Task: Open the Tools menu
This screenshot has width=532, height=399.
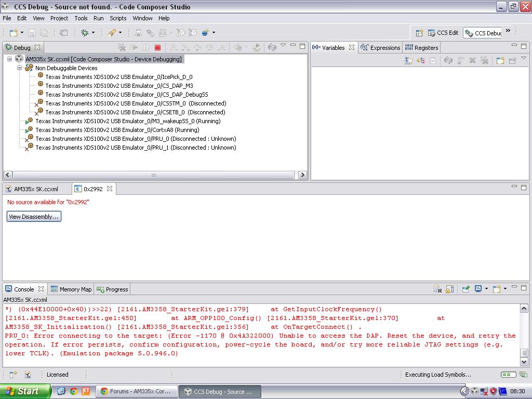Action: tap(81, 18)
